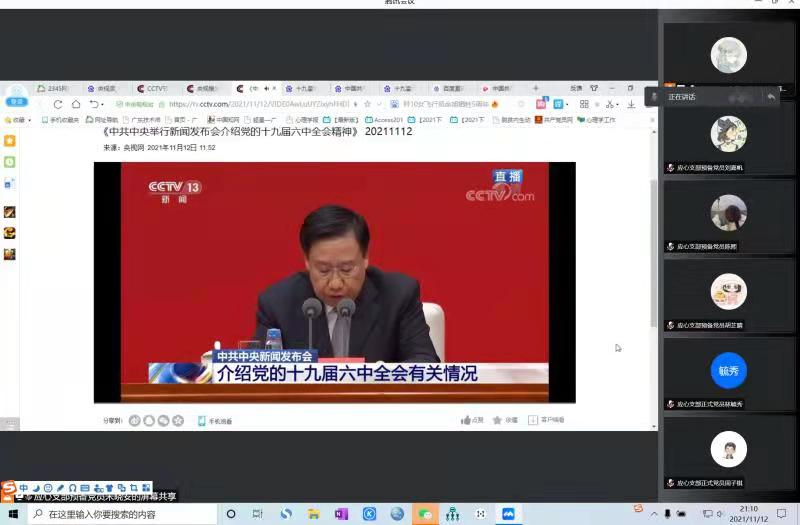This screenshot has height=525, width=800.
Task: Click the Windows taskbar search box
Action: click(120, 514)
